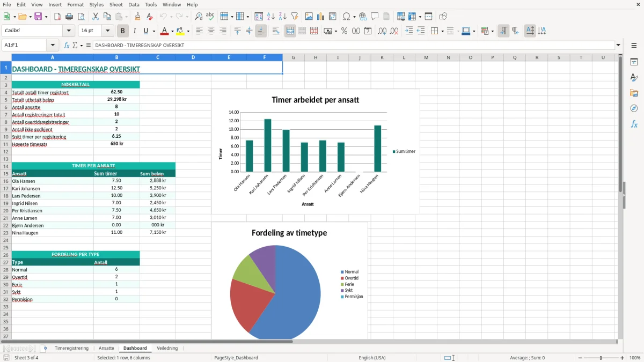Switch to the Timeregistrering sheet tab
This screenshot has width=644, height=362.
(71, 348)
